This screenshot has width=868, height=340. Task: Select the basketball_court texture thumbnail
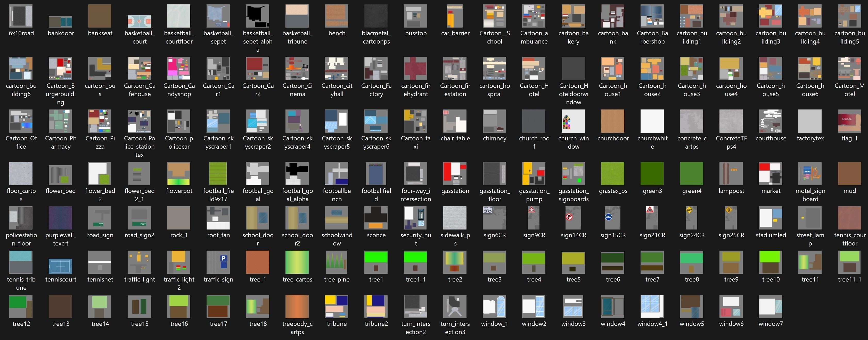click(139, 21)
